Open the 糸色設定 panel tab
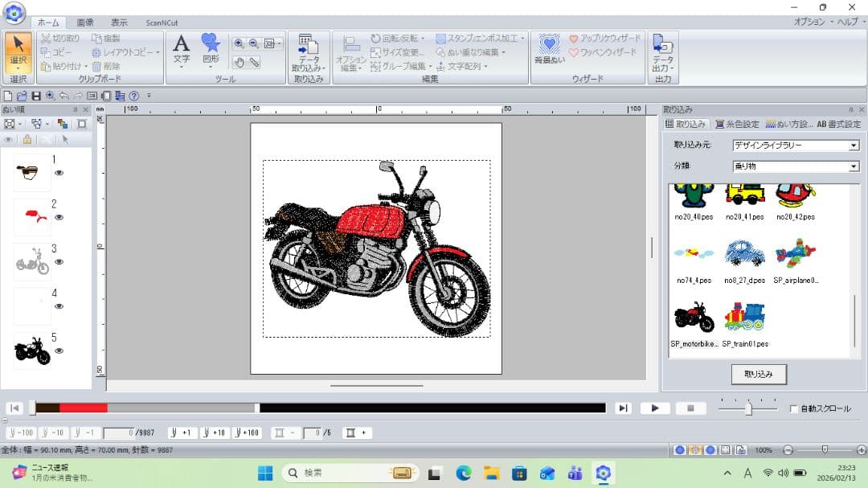868x488 pixels. pyautogui.click(x=737, y=125)
